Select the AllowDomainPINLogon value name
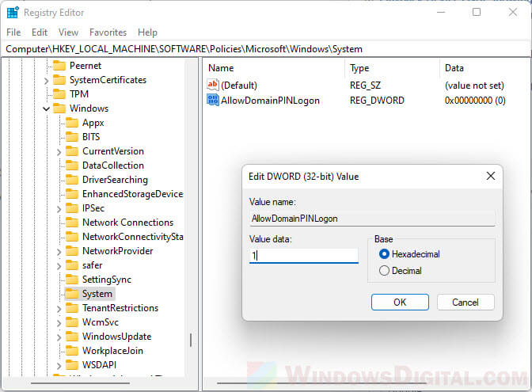This screenshot has width=532, height=392. (270, 101)
